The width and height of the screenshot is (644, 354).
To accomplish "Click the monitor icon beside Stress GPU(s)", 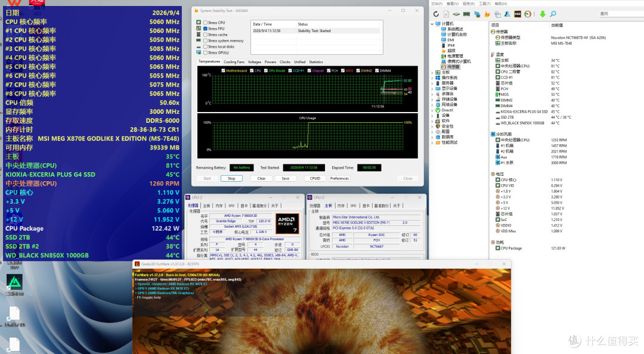I will pos(199,52).
